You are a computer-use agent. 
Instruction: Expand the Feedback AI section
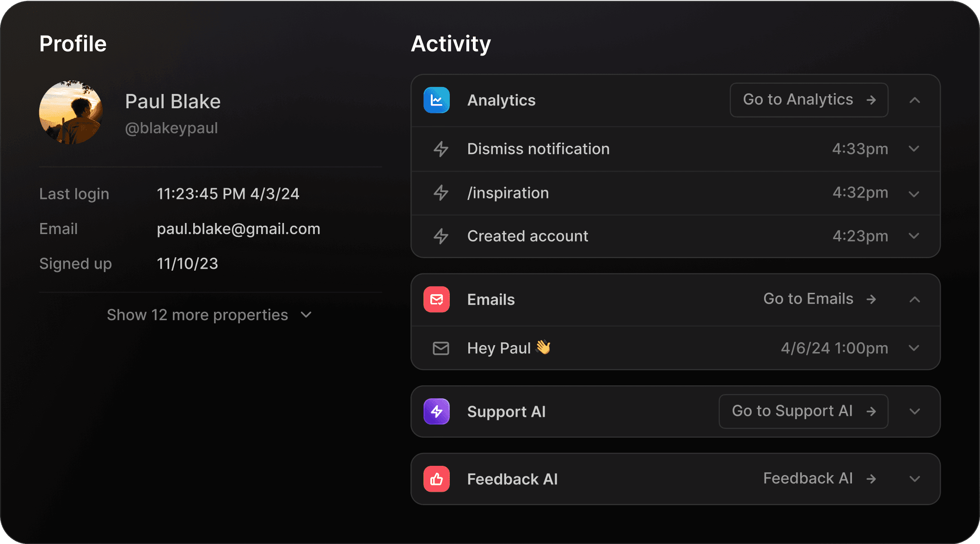click(x=914, y=479)
